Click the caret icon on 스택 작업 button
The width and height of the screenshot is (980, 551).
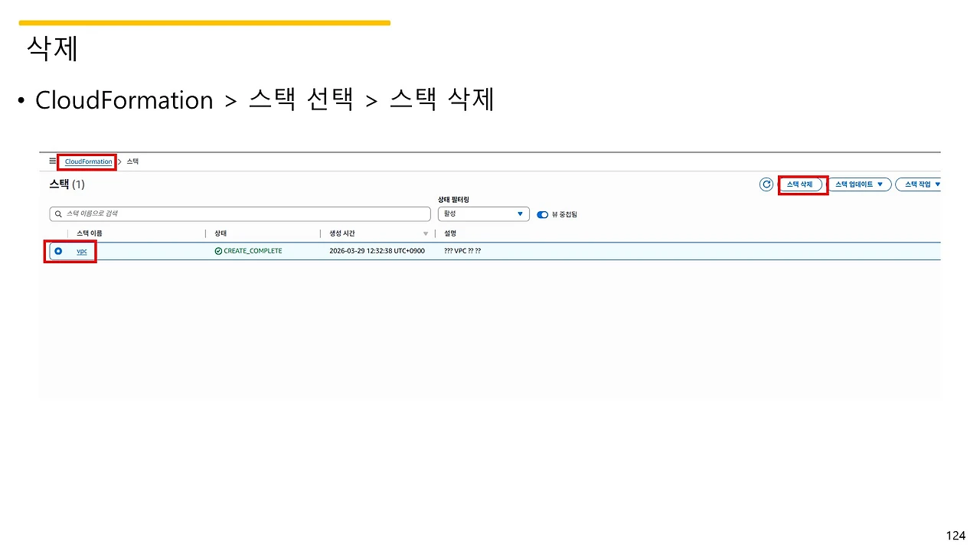(x=938, y=184)
